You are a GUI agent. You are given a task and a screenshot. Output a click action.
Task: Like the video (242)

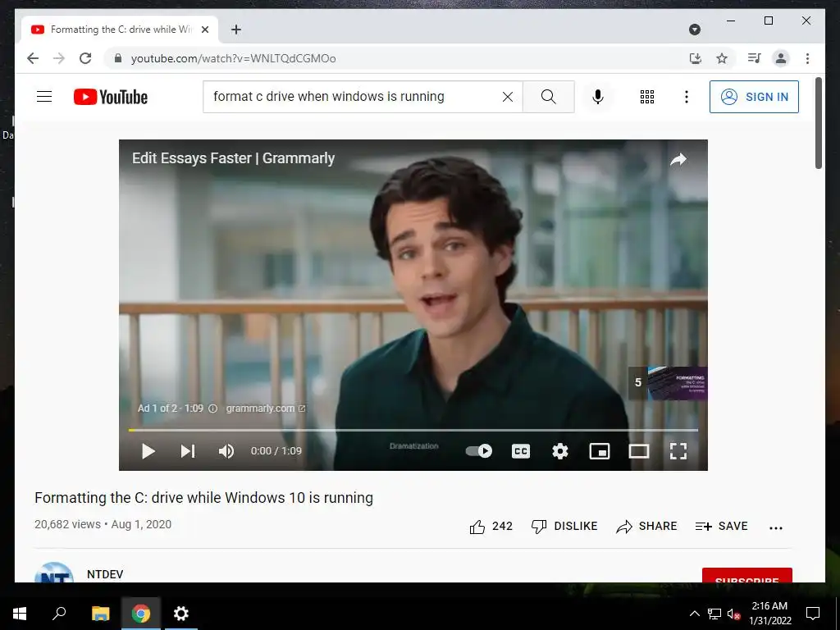coord(491,527)
